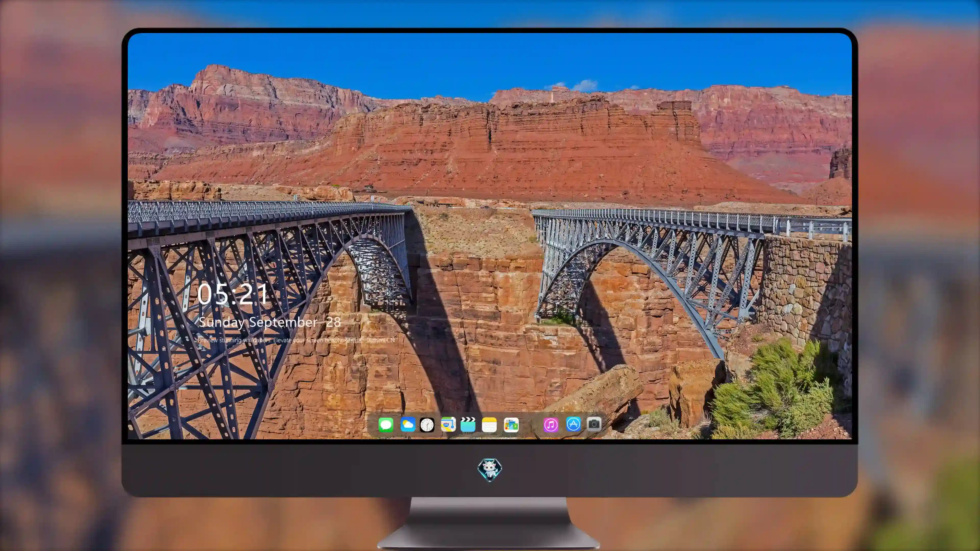The width and height of the screenshot is (980, 551).
Task: Open the Camera app in the dock
Action: [x=594, y=424]
